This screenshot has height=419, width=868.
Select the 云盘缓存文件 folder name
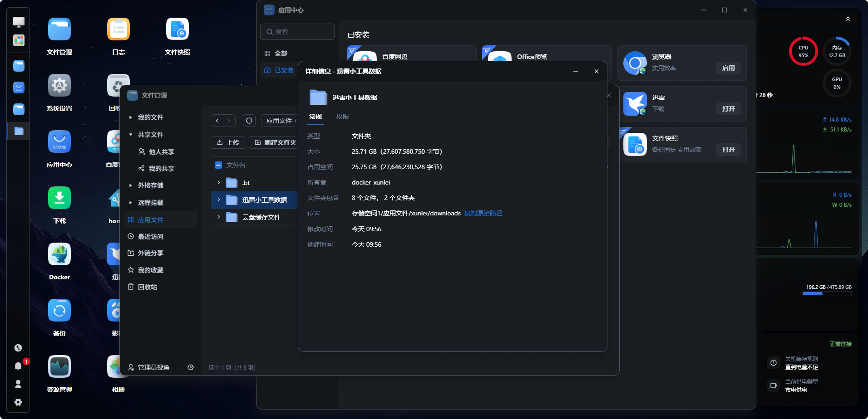pyautogui.click(x=261, y=217)
